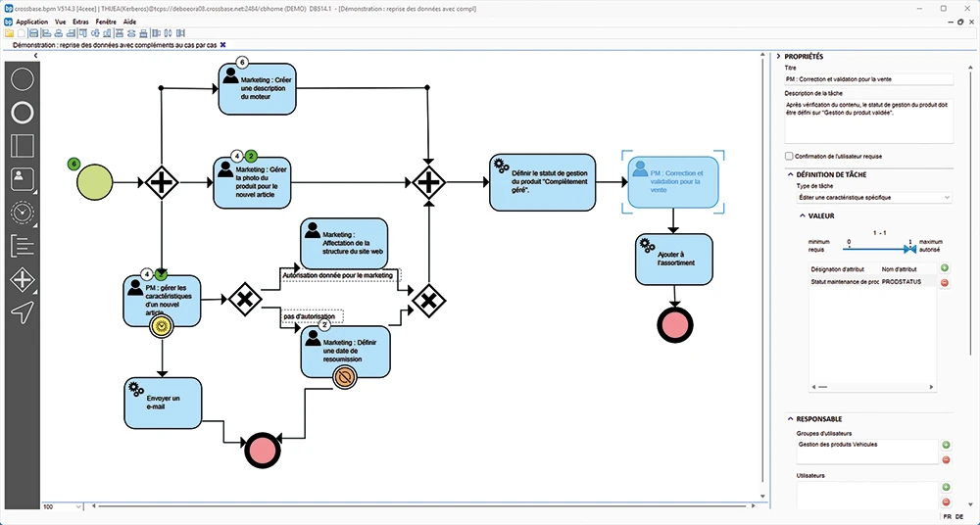Screen dimensions: 980x525
Task: Close the Démonstration diagram tab with the X
Action: coord(222,45)
